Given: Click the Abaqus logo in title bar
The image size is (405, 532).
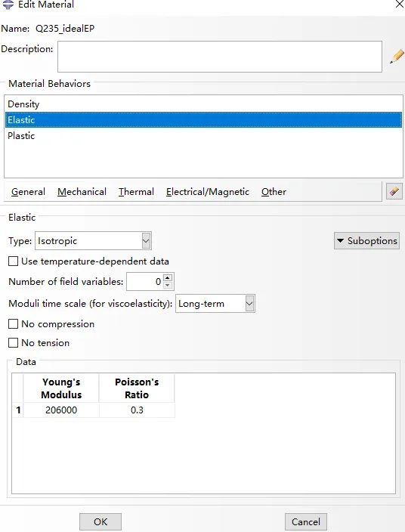Looking at the screenshot, I should 8,5.
